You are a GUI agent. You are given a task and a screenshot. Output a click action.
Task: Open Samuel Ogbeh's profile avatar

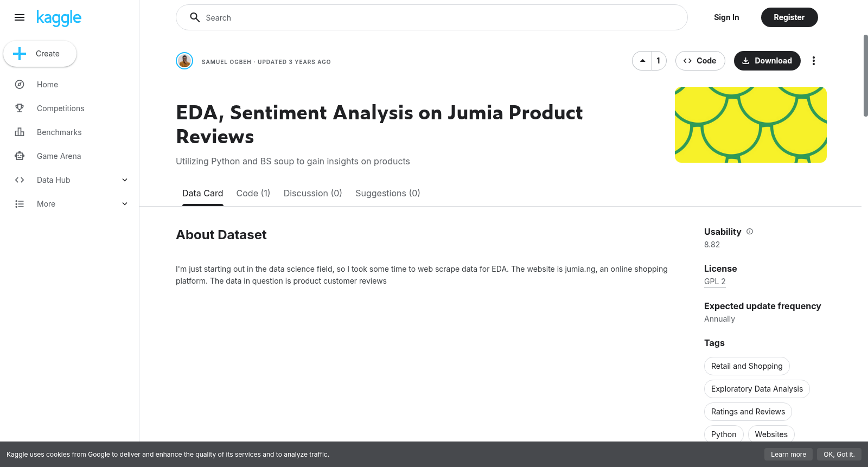click(184, 61)
